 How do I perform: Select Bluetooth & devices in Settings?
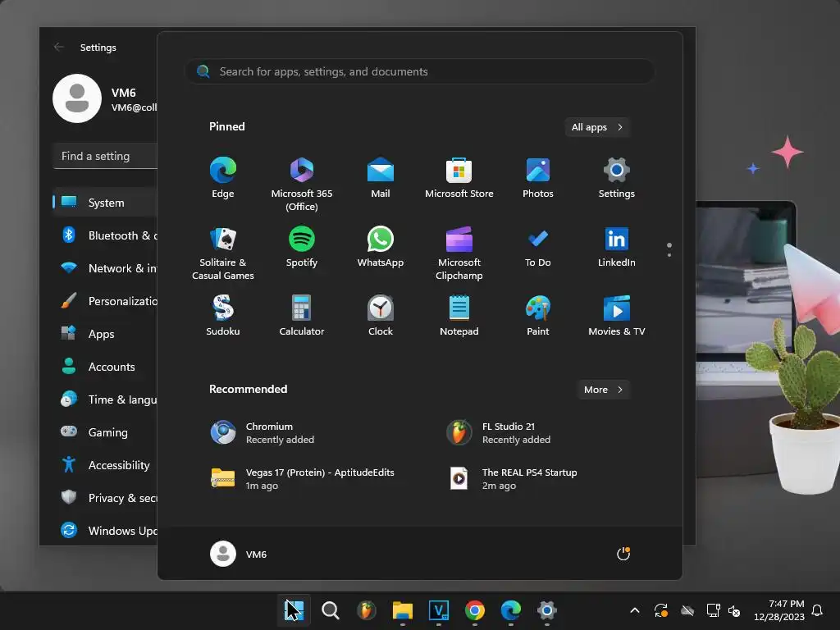106,235
